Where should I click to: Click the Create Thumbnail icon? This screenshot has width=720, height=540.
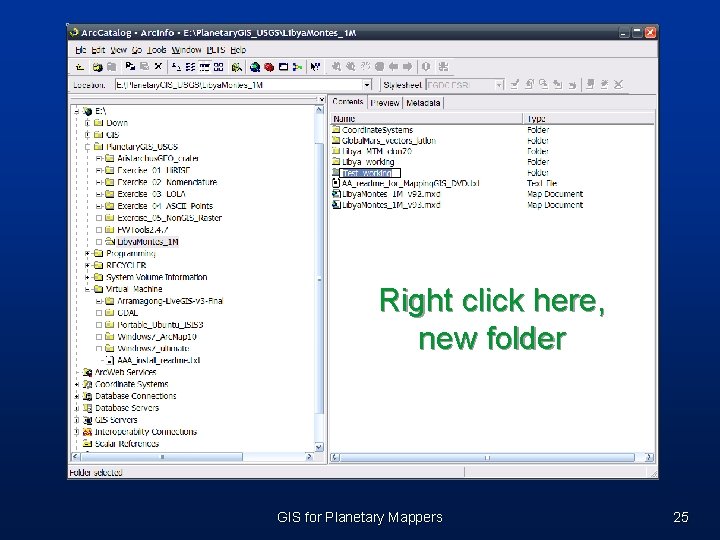[443, 67]
